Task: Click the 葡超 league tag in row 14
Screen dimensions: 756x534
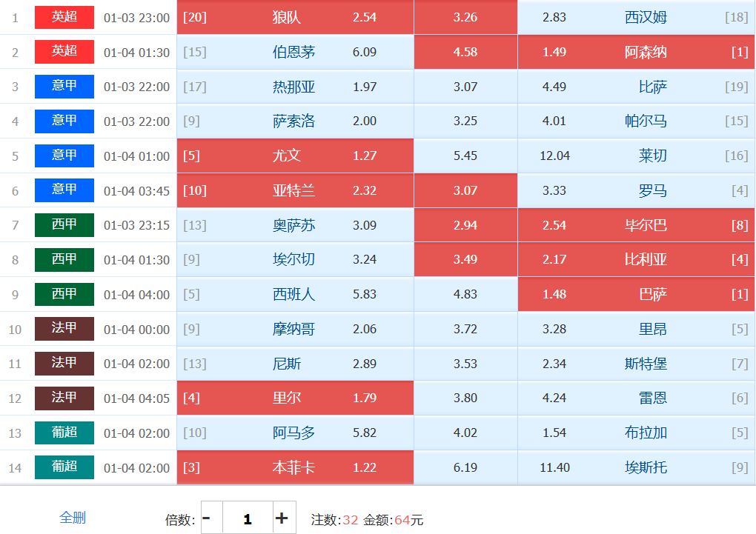Action: point(64,467)
